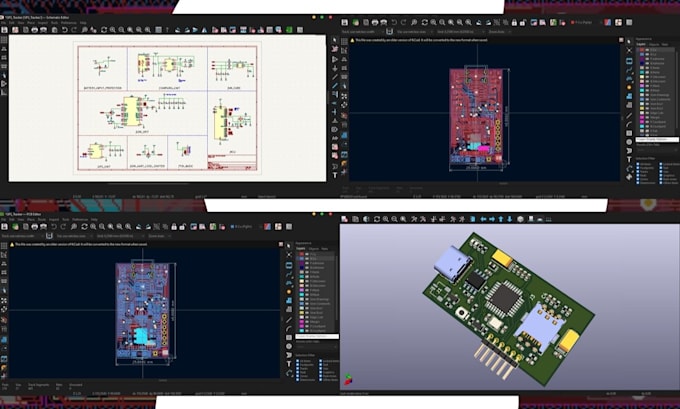Screen dimensions: 680x409
Task: Open the File menu in Schematic Editor
Action: 3,23
